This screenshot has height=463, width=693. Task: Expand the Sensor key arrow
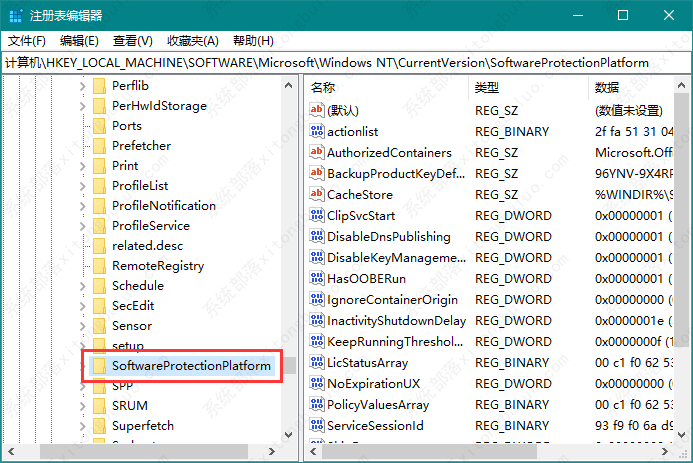pyautogui.click(x=82, y=326)
